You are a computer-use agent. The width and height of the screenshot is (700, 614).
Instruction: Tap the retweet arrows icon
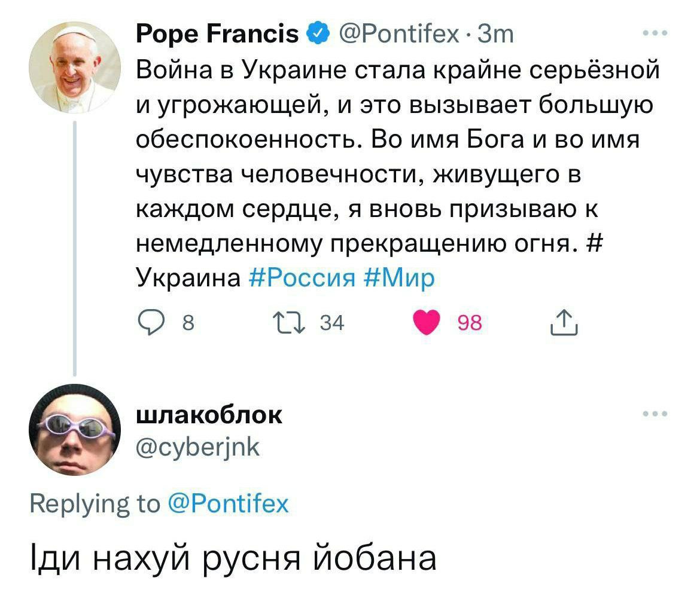click(x=289, y=323)
